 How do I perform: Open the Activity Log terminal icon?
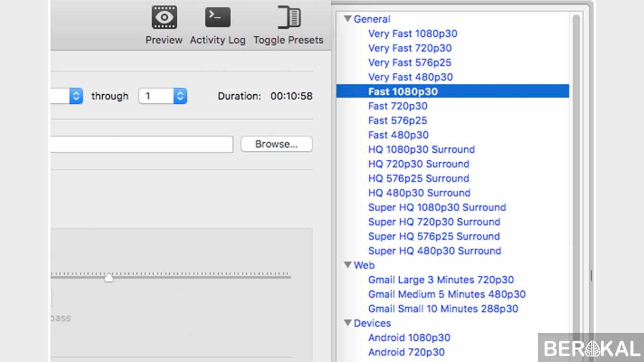coord(218,17)
